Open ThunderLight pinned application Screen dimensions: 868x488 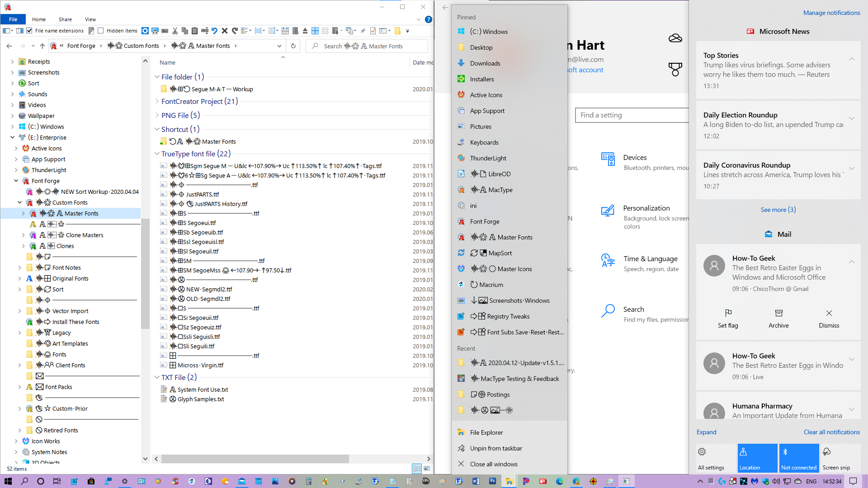[x=488, y=158]
